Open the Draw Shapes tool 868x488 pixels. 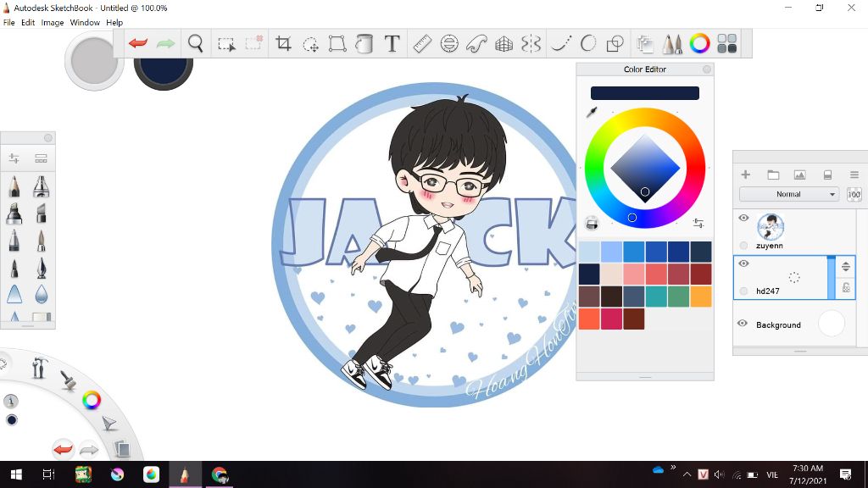click(615, 43)
